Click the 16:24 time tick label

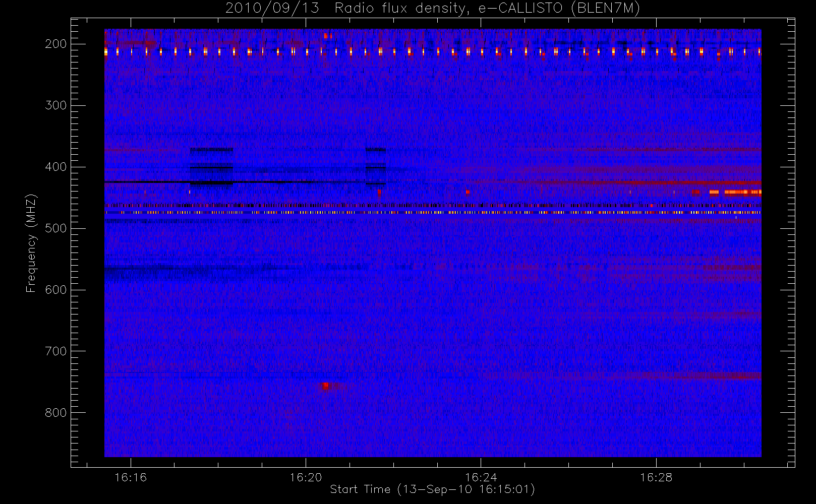[481, 477]
